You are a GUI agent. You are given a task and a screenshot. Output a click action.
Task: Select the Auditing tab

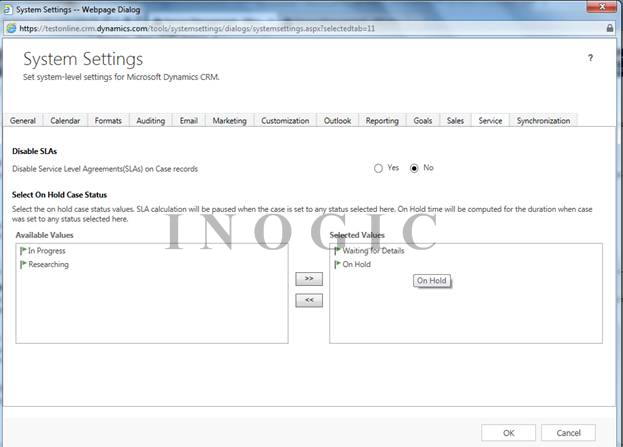151,120
